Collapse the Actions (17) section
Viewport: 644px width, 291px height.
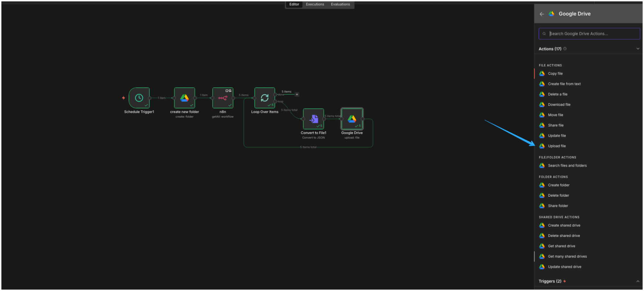(x=638, y=49)
